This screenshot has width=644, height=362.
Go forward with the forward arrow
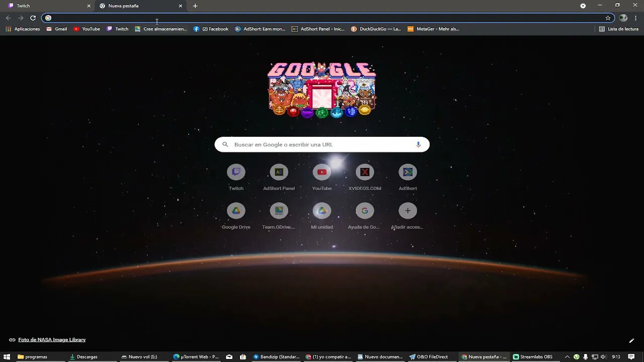(21, 18)
